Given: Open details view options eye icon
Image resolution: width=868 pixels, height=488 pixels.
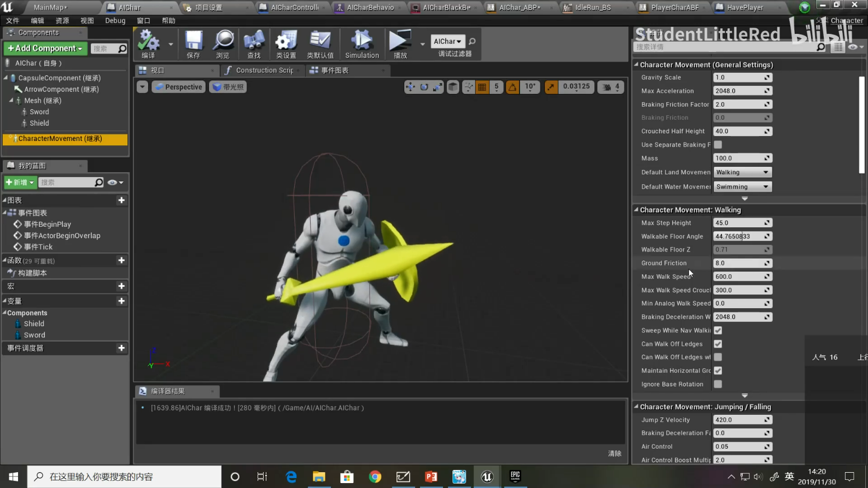Looking at the screenshot, I should [x=855, y=48].
